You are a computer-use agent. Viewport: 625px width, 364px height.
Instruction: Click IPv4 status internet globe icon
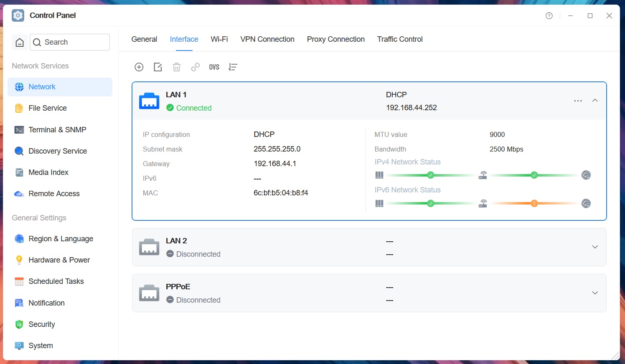point(586,175)
